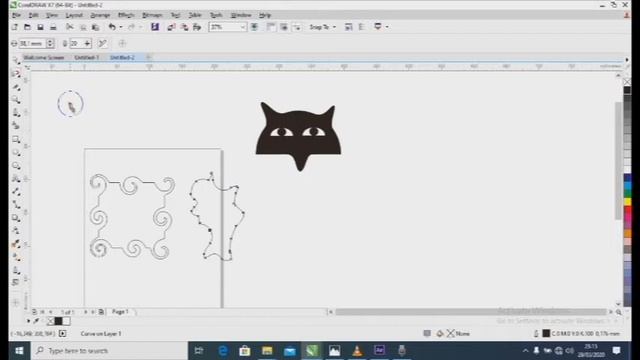
Task: Open the File menu
Action: (16, 15)
